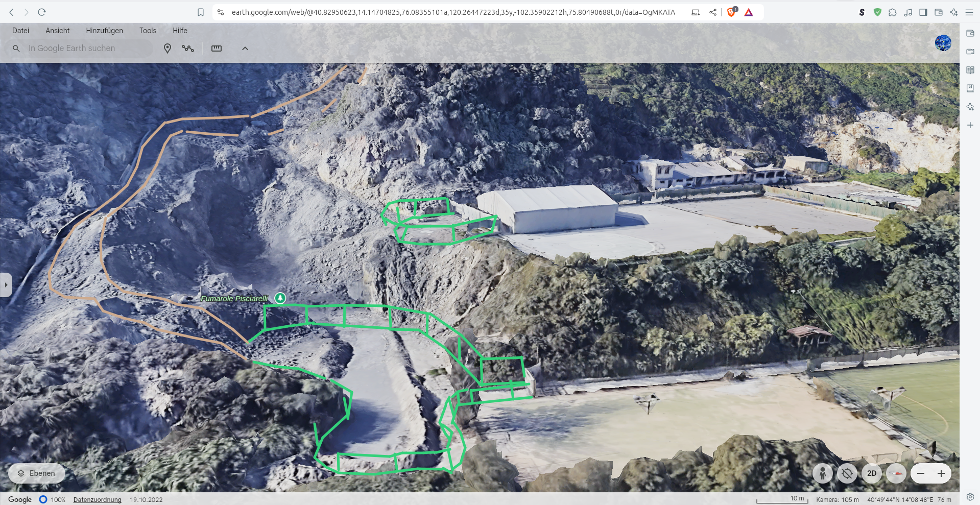Click the Fumarole Pisciarelli green marker
980x505 pixels.
[280, 298]
